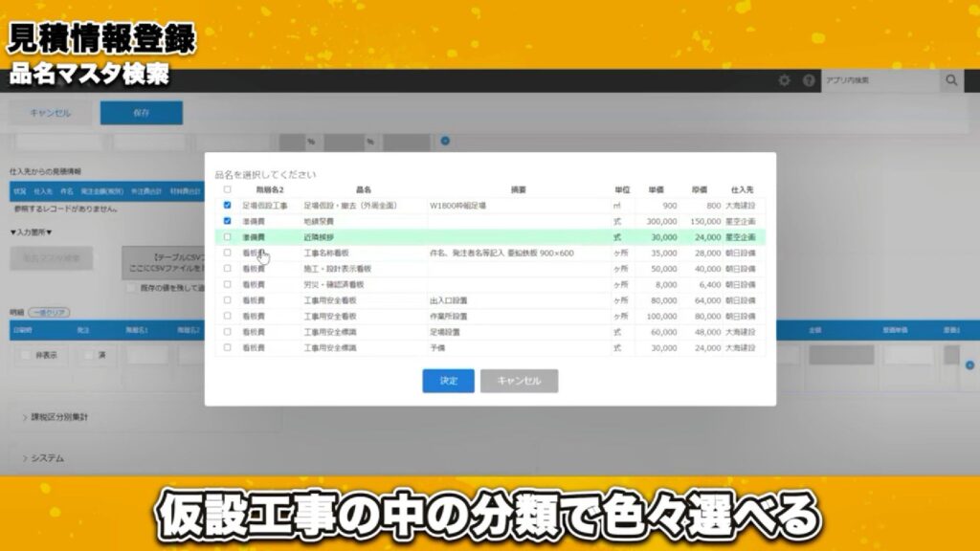
Task: Toggle the 非表示 checkbox in detail row
Action: tap(26, 355)
